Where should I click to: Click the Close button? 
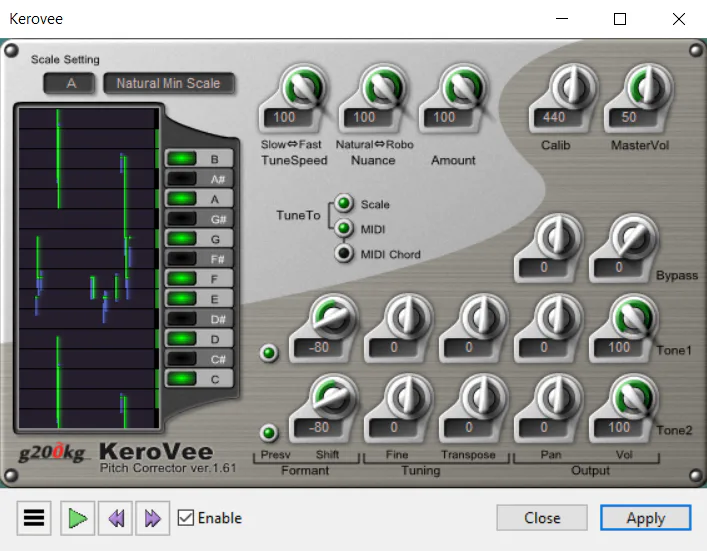pyautogui.click(x=542, y=518)
